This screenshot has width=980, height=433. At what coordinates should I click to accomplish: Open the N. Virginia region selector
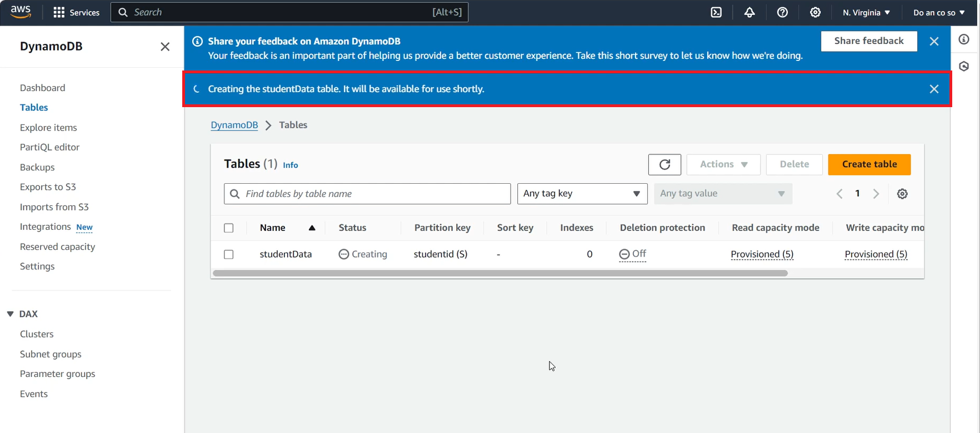pyautogui.click(x=866, y=12)
